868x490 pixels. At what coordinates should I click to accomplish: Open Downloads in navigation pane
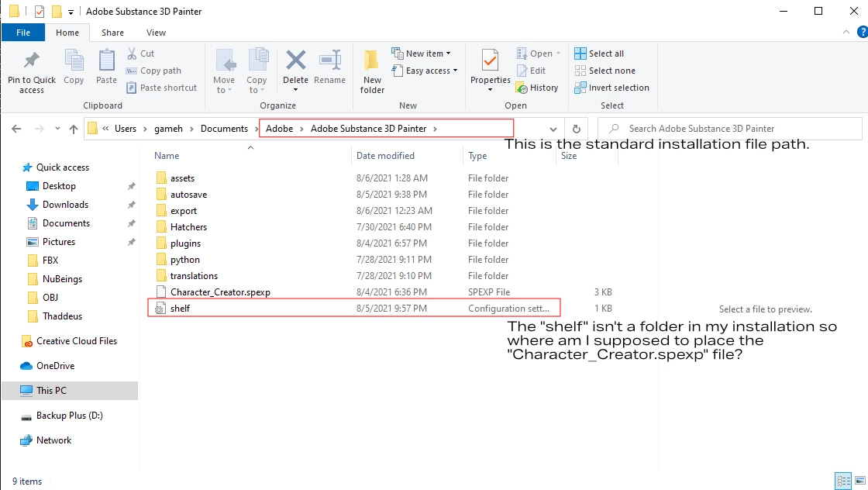point(65,205)
